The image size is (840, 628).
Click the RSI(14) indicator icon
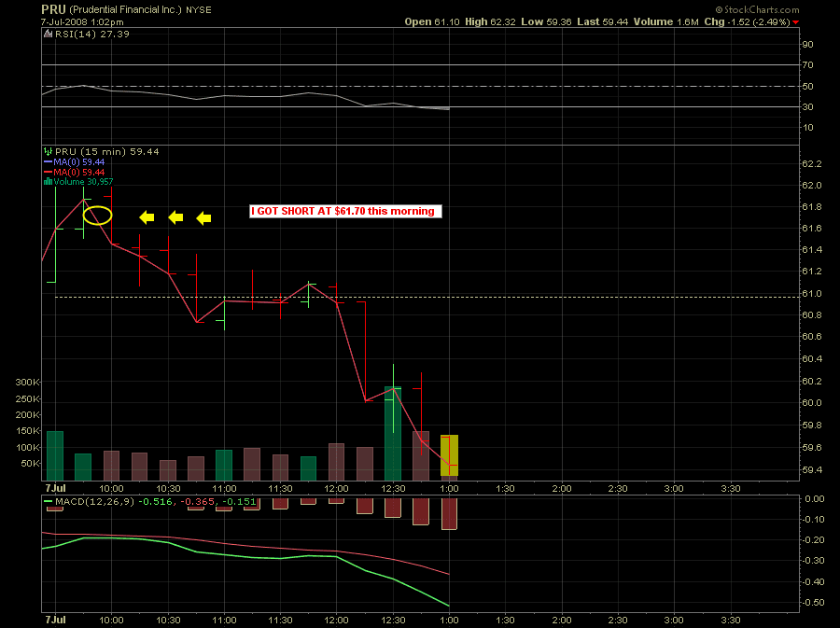[49, 35]
